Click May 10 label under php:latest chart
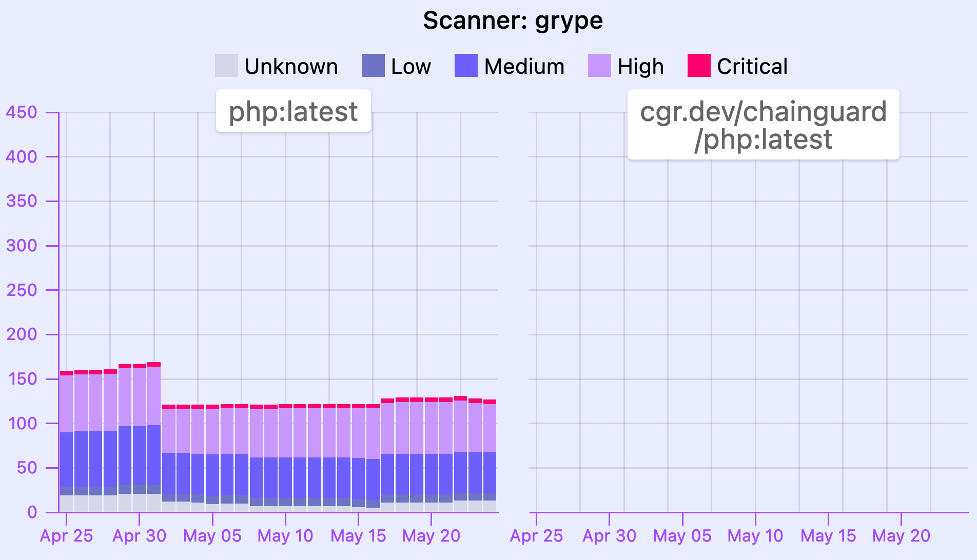Viewport: 977px width, 560px height. tap(285, 536)
